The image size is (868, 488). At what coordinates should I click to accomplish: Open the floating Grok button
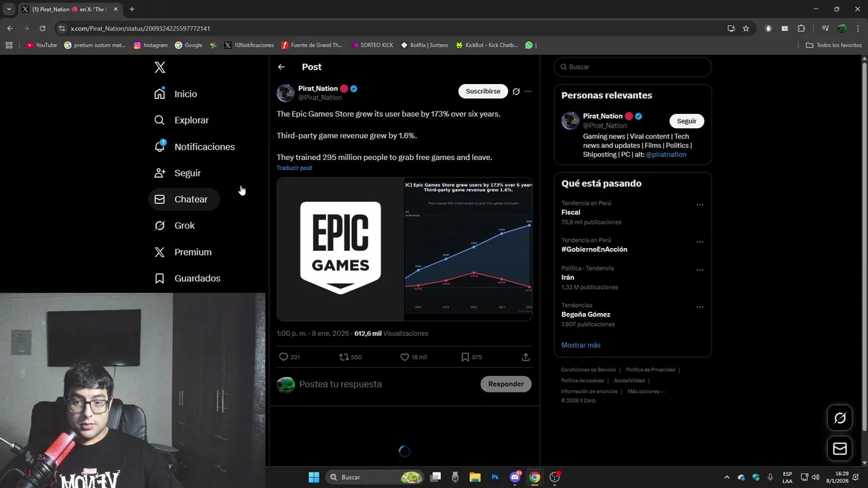tap(840, 418)
